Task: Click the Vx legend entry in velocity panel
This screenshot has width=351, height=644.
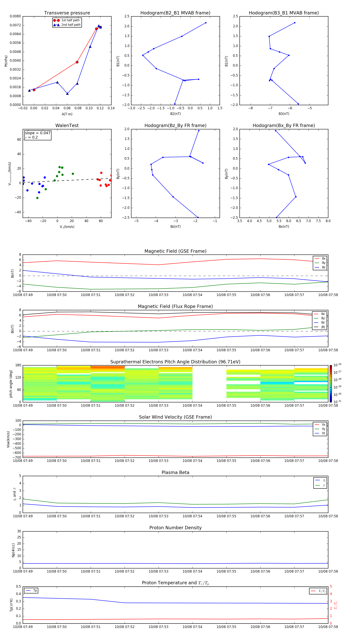Action: 320,424
